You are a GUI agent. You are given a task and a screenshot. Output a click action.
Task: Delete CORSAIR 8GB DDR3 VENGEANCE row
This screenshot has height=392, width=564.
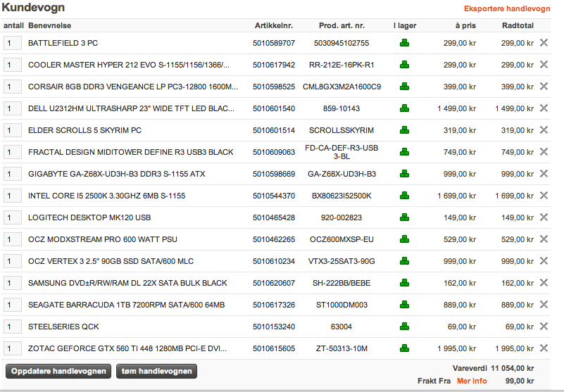pyautogui.click(x=544, y=87)
